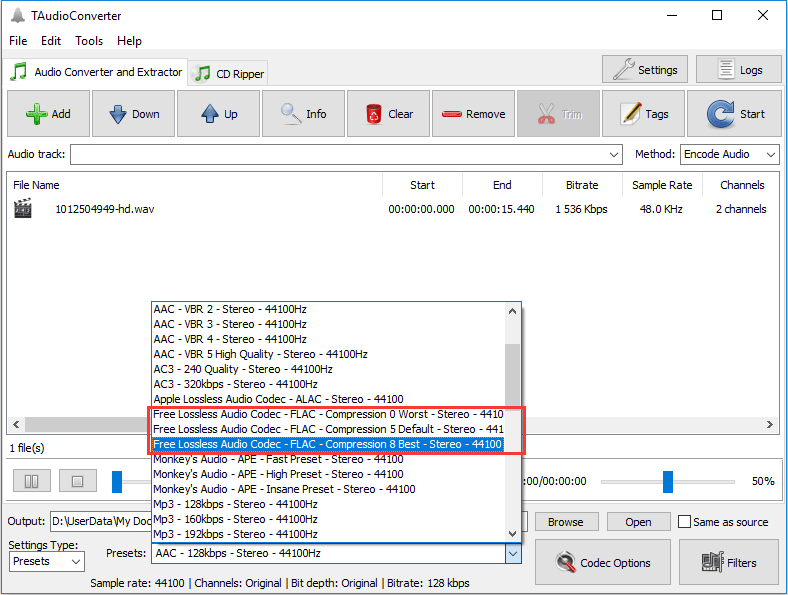
Task: Open file Info
Action: point(303,114)
